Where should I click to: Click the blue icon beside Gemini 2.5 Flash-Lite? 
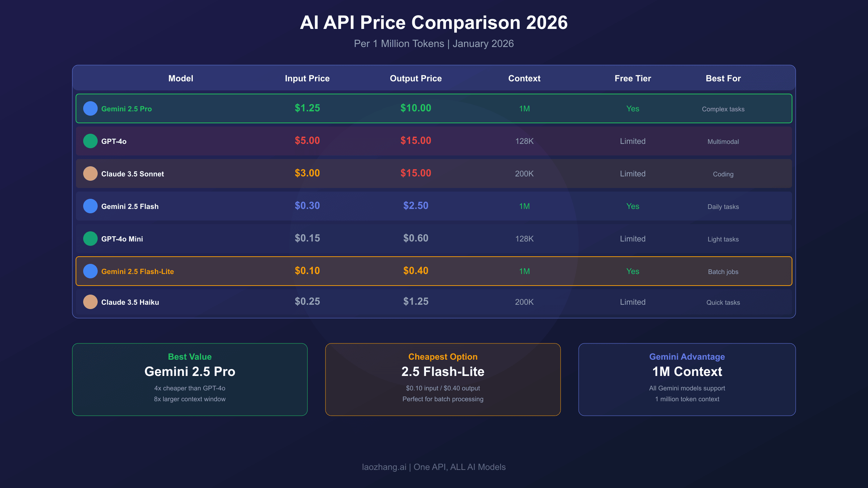pos(90,271)
